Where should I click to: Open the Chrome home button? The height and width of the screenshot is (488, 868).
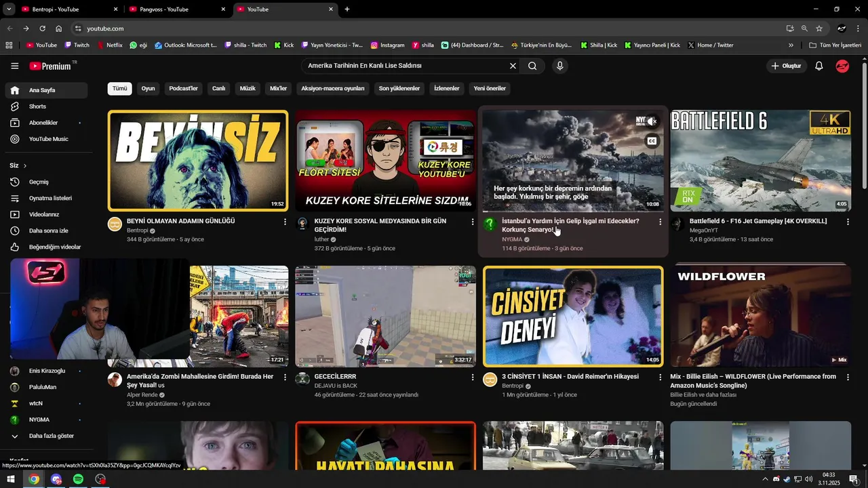pyautogui.click(x=58, y=28)
